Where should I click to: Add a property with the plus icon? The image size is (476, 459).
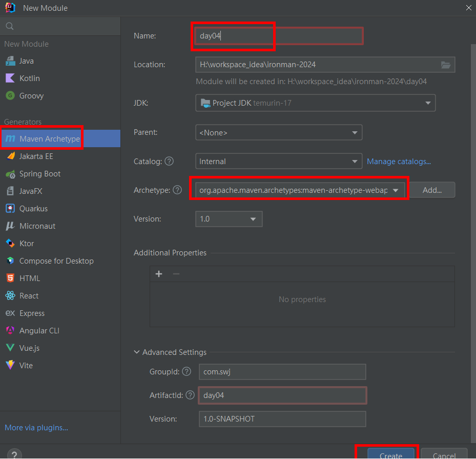coord(159,274)
